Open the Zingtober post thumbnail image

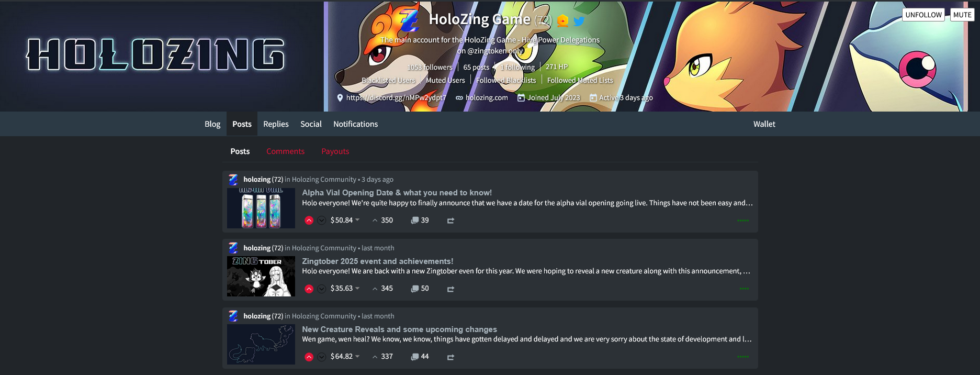click(261, 276)
